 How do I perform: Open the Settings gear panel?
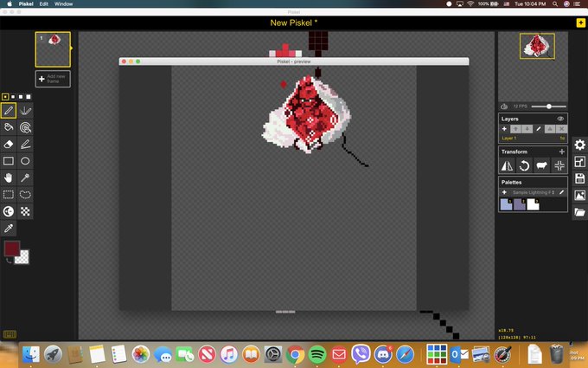[579, 145]
